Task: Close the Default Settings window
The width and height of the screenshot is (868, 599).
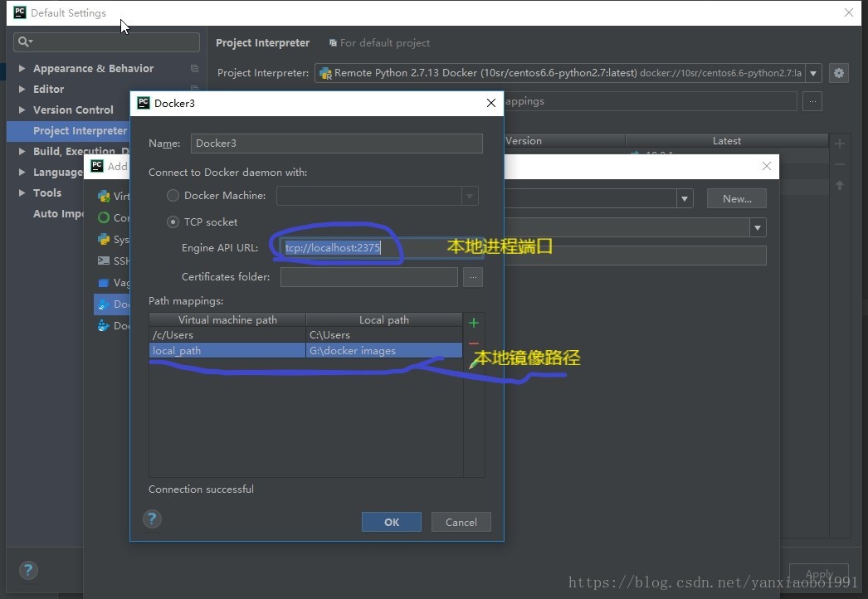Action: (x=849, y=12)
